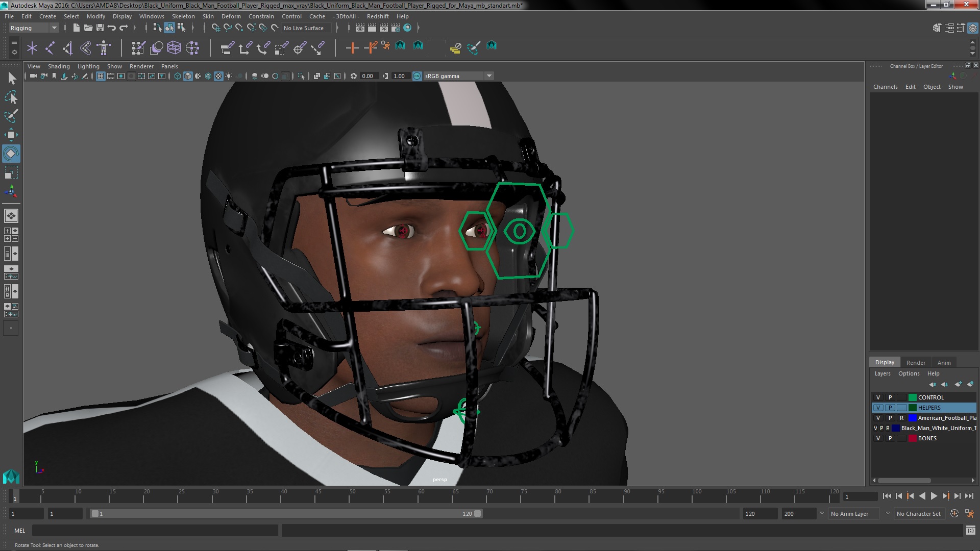Open the viewport Shading menu
Image resolution: width=980 pixels, height=551 pixels.
click(59, 66)
